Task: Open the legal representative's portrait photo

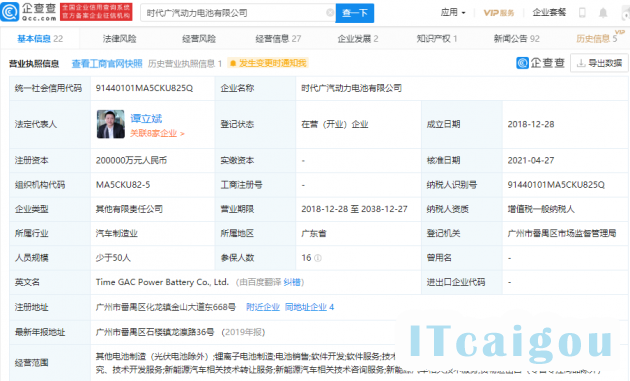Action: click(110, 124)
